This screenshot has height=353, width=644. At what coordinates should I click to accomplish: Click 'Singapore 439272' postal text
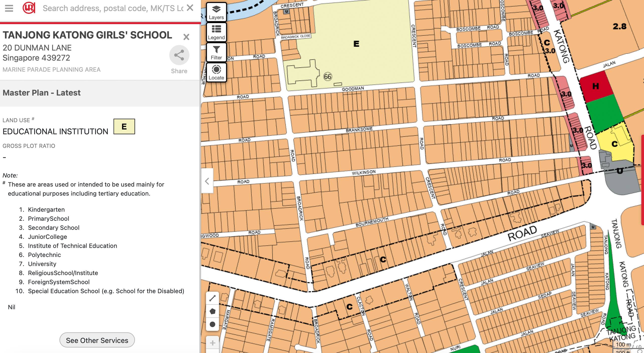click(36, 58)
